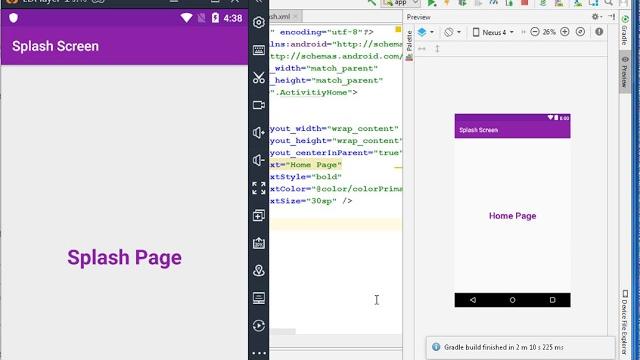The image size is (640, 360).
Task: Build project with the hammer icon
Action: pyautogui.click(x=371, y=2)
